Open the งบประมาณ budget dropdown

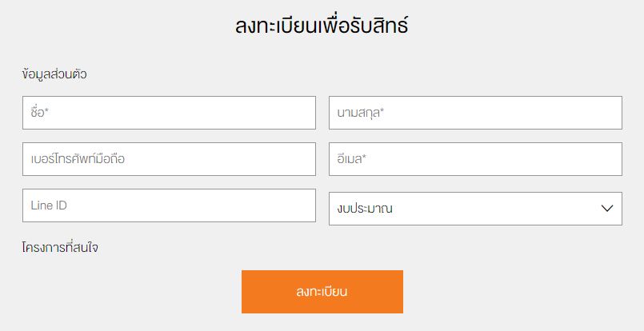pos(475,209)
